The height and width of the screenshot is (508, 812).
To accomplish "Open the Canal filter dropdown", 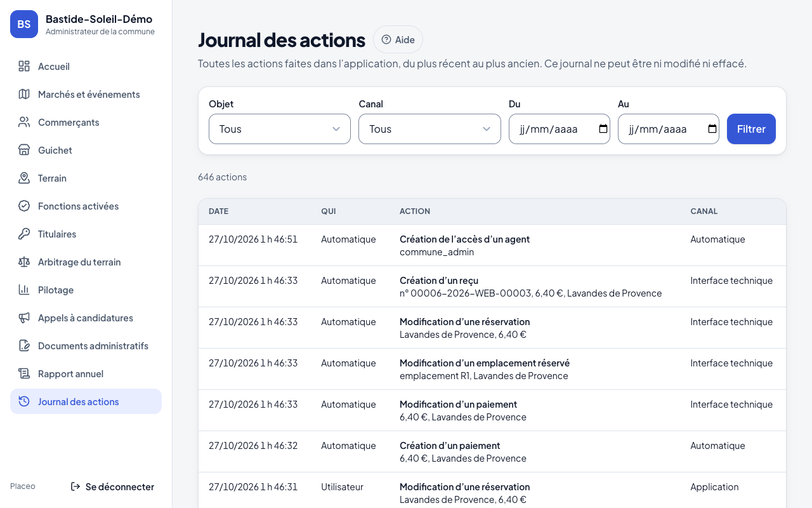I will pos(429,129).
